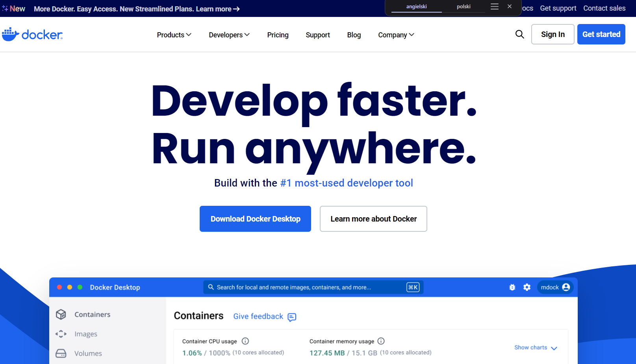The image size is (636, 364).
Task: Click the search icon in Docker Desktop search bar
Action: coord(211,287)
